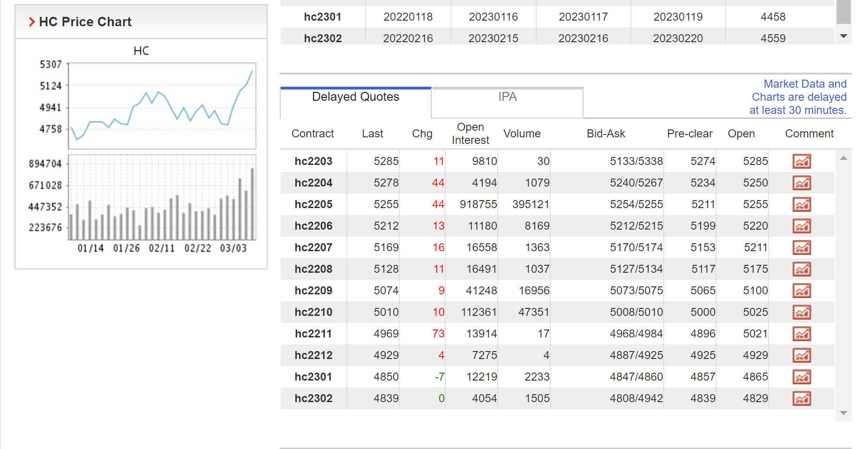
Task: Click the HC Price Chart heading
Action: (85, 22)
